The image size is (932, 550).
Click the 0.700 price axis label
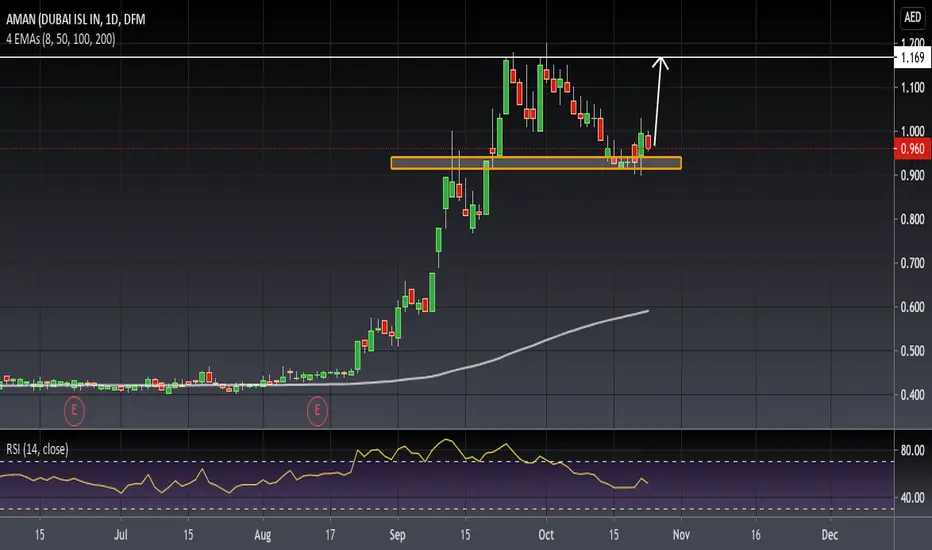912,263
